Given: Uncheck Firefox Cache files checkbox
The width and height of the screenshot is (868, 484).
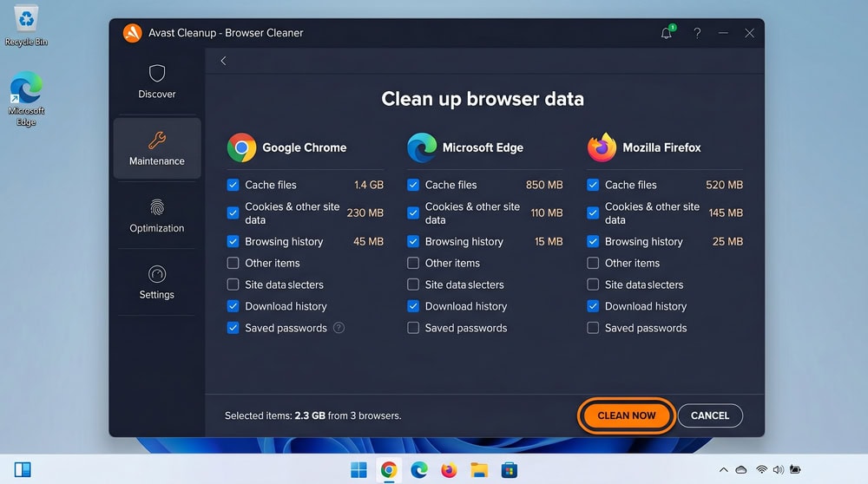Looking at the screenshot, I should coord(593,185).
